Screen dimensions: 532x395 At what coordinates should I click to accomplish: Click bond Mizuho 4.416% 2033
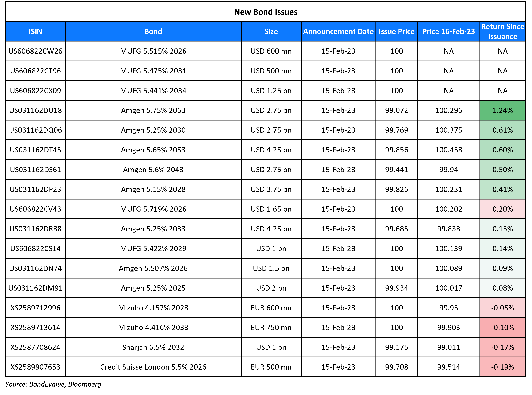click(153, 327)
